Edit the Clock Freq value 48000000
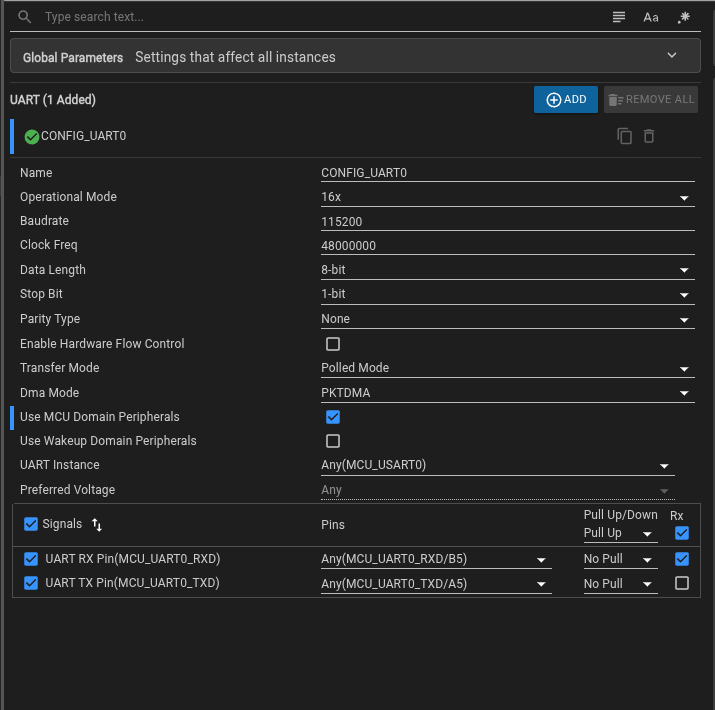Screen dimensions: 715x710 [x=508, y=246]
